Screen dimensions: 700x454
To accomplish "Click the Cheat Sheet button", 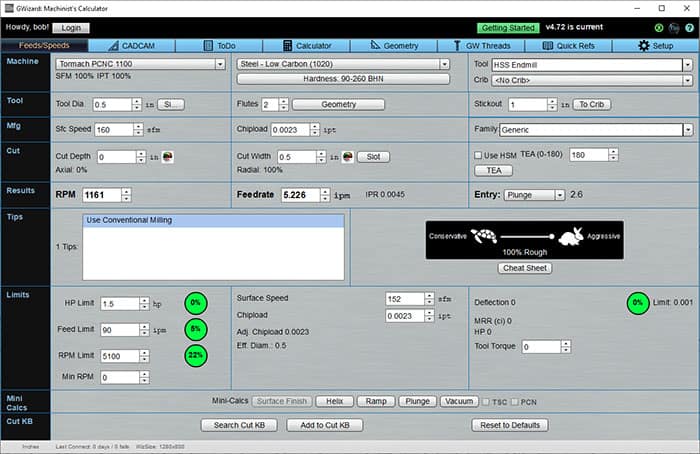I will point(525,268).
